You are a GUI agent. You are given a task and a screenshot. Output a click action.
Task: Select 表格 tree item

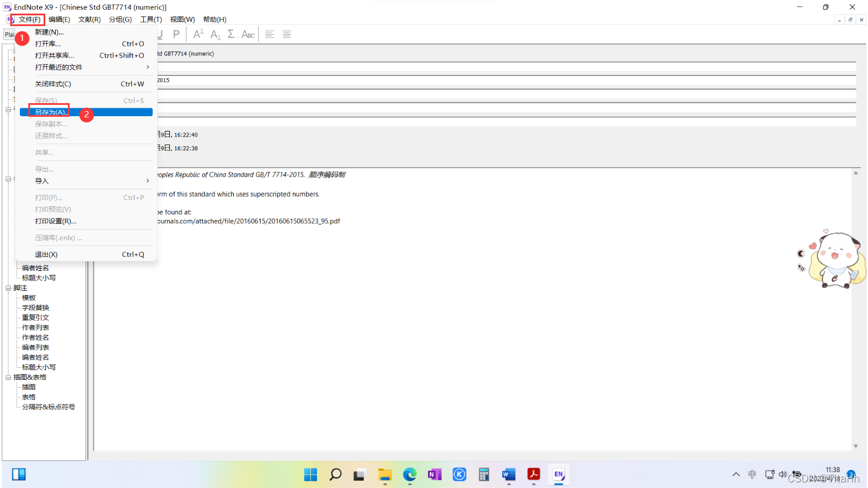click(x=29, y=397)
